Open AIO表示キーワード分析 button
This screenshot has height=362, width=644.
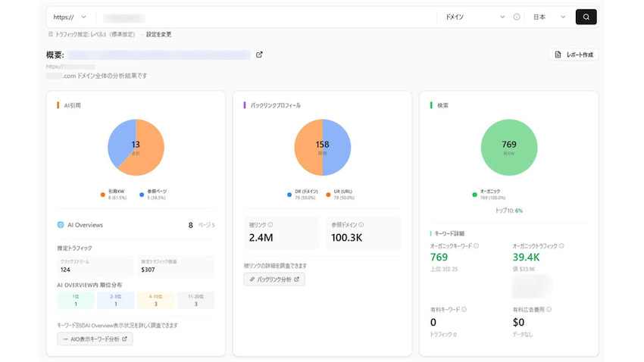95,339
